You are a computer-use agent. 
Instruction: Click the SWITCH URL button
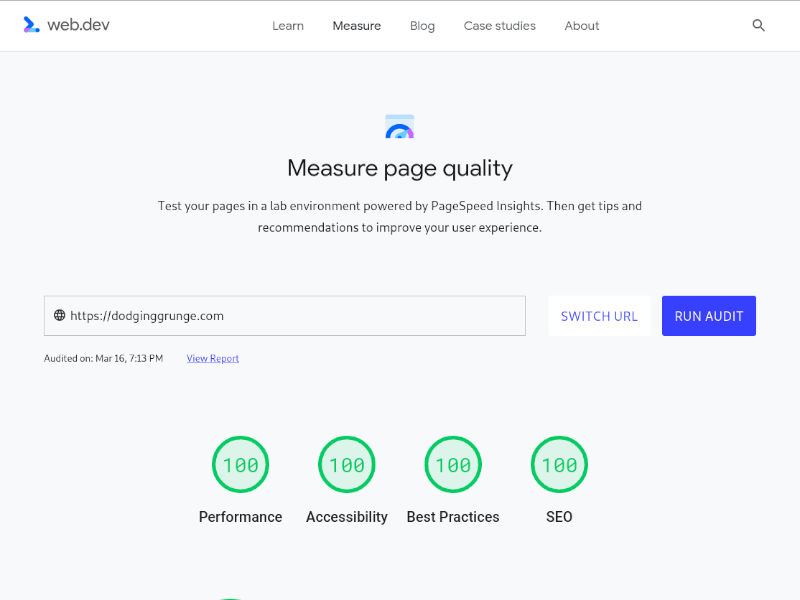click(x=599, y=315)
